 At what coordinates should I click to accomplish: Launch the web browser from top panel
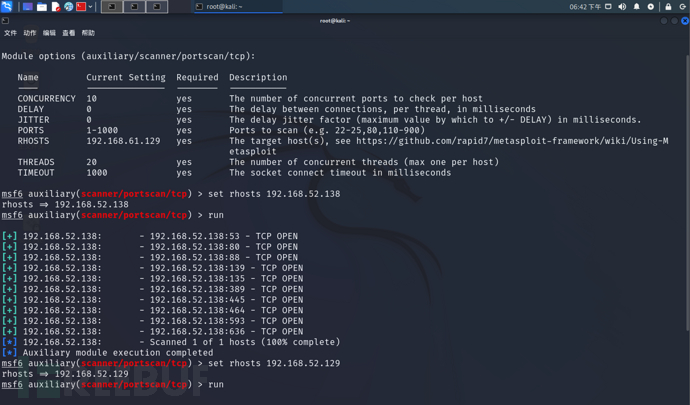click(68, 7)
